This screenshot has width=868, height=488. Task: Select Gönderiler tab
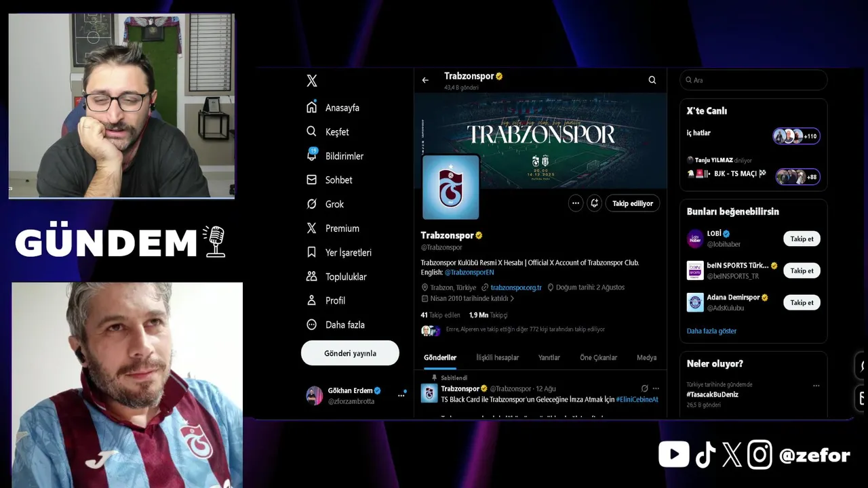440,357
